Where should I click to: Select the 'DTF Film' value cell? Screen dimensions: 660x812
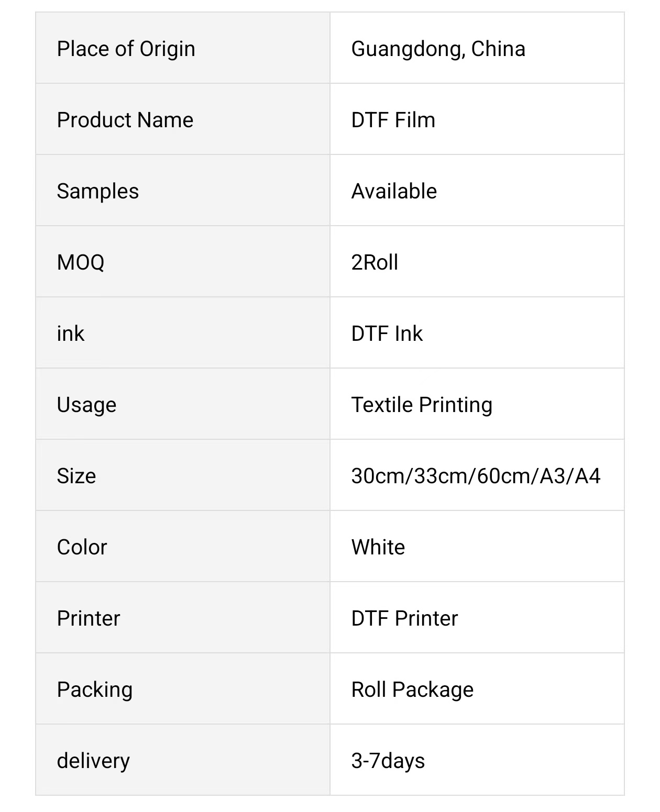pos(393,120)
